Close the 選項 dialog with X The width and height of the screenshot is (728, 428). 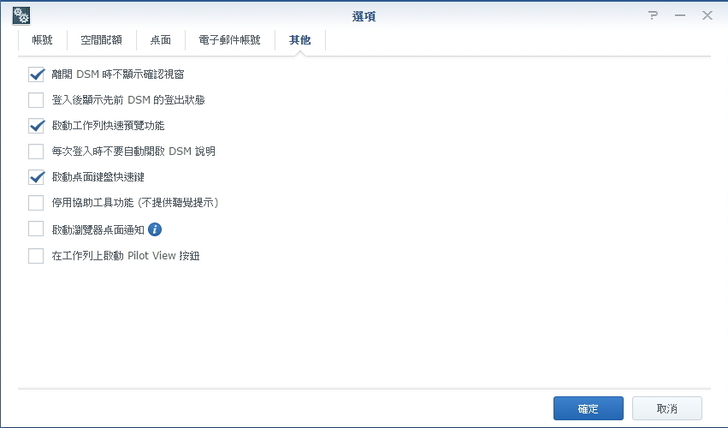pyautogui.click(x=707, y=15)
